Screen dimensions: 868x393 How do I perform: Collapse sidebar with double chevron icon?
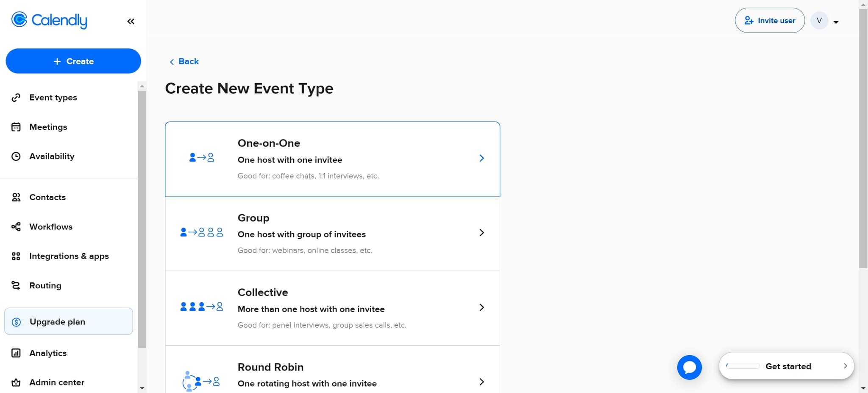[131, 21]
